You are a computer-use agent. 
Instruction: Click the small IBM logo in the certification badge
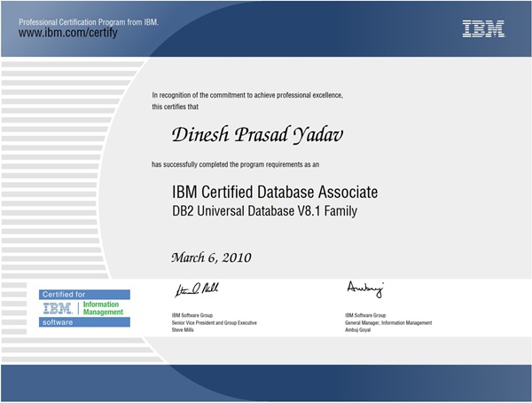click(59, 308)
